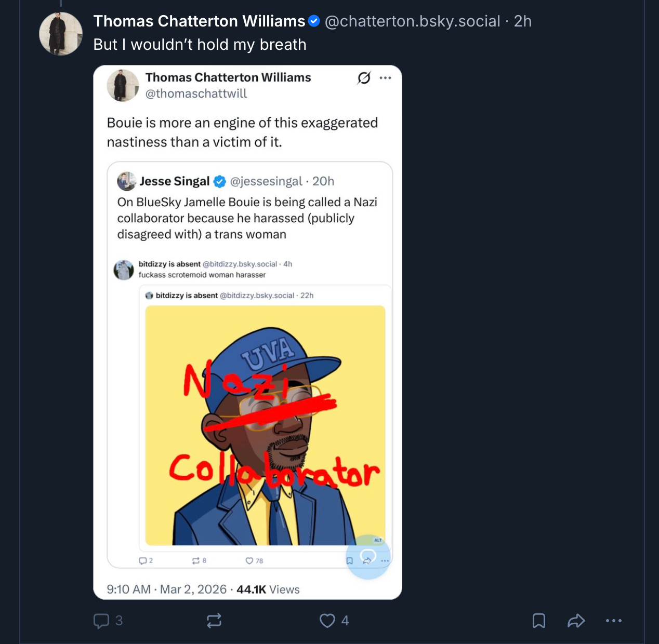
Task: Open the post's 2h timestamp
Action: tap(523, 21)
